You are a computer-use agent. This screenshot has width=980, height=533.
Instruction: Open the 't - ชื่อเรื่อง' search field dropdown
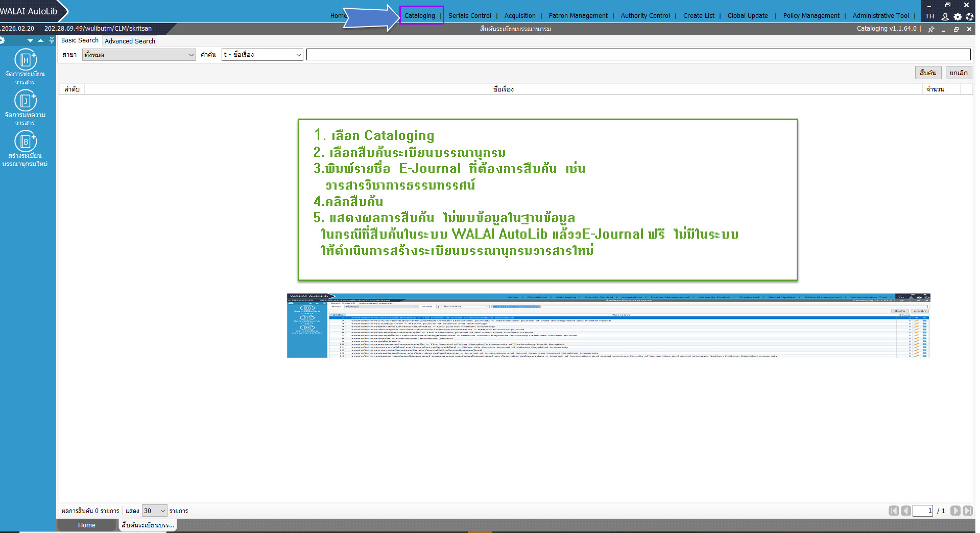262,55
